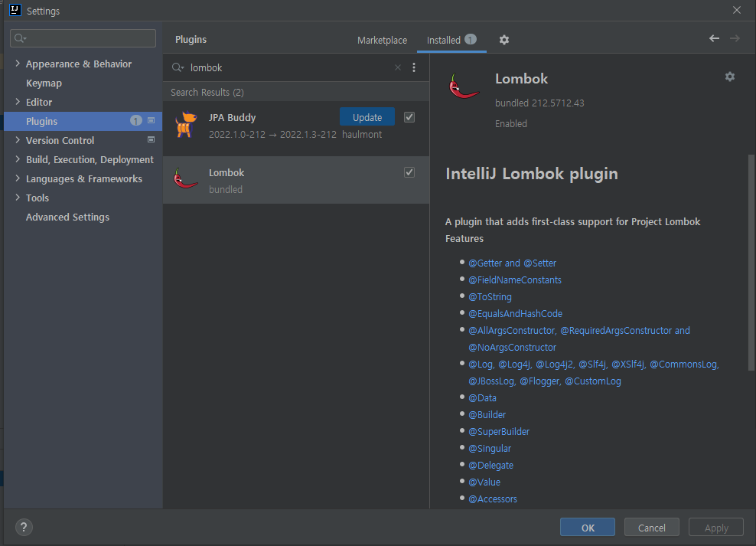Open the @Builder link
This screenshot has width=756, height=546.
point(487,415)
